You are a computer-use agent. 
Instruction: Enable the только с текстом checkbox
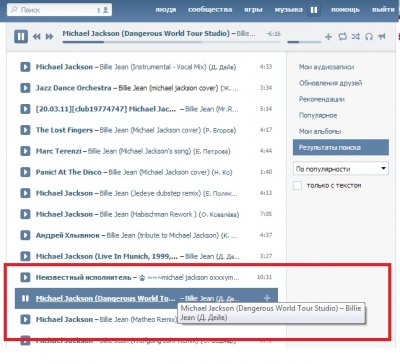[x=297, y=185]
